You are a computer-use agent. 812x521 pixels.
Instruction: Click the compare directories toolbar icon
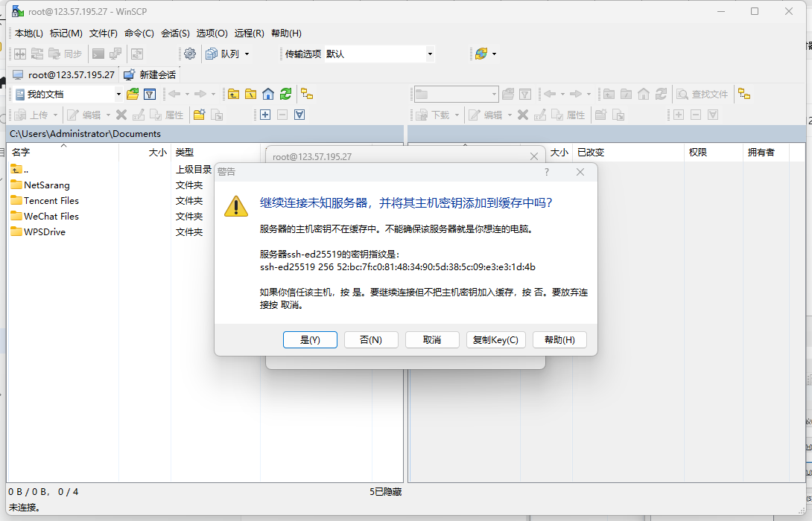point(20,54)
